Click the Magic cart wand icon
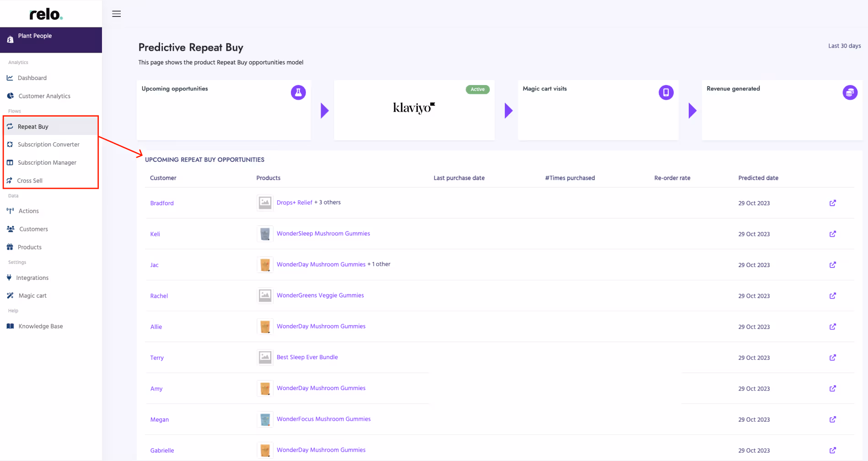The width and height of the screenshot is (868, 461). (x=10, y=295)
